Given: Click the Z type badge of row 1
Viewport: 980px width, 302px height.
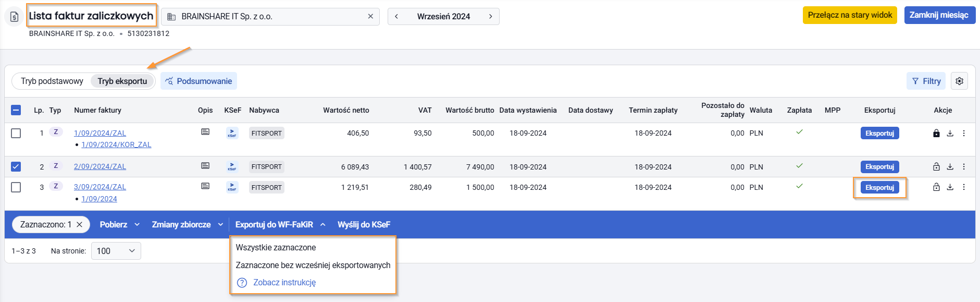Looking at the screenshot, I should 56,132.
